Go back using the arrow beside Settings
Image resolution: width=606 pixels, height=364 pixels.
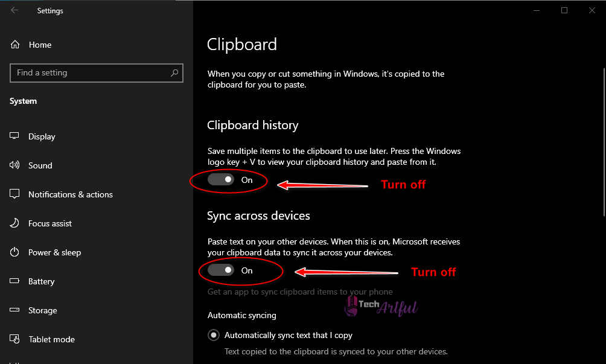13,10
